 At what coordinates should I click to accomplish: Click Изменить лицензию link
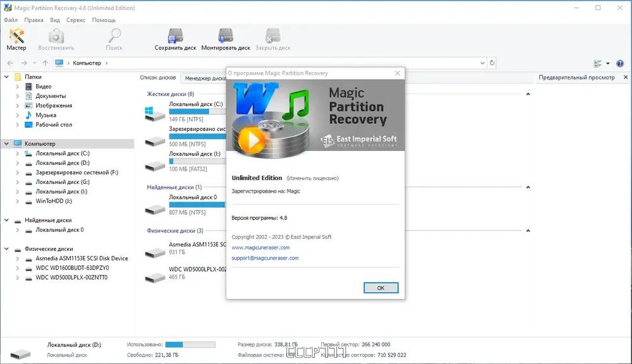pos(312,178)
